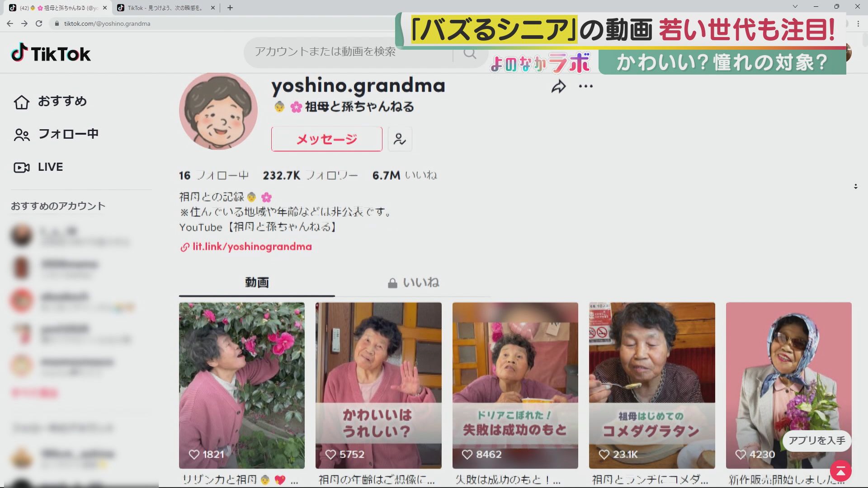This screenshot has width=868, height=488.
Task: Open the lit.link/yoshinograndma link
Action: click(x=252, y=247)
